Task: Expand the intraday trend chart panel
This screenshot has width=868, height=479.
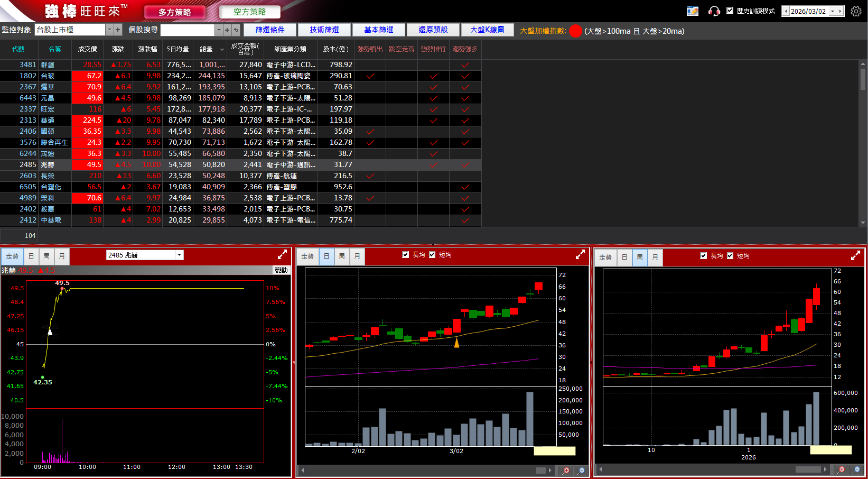Action: point(282,255)
